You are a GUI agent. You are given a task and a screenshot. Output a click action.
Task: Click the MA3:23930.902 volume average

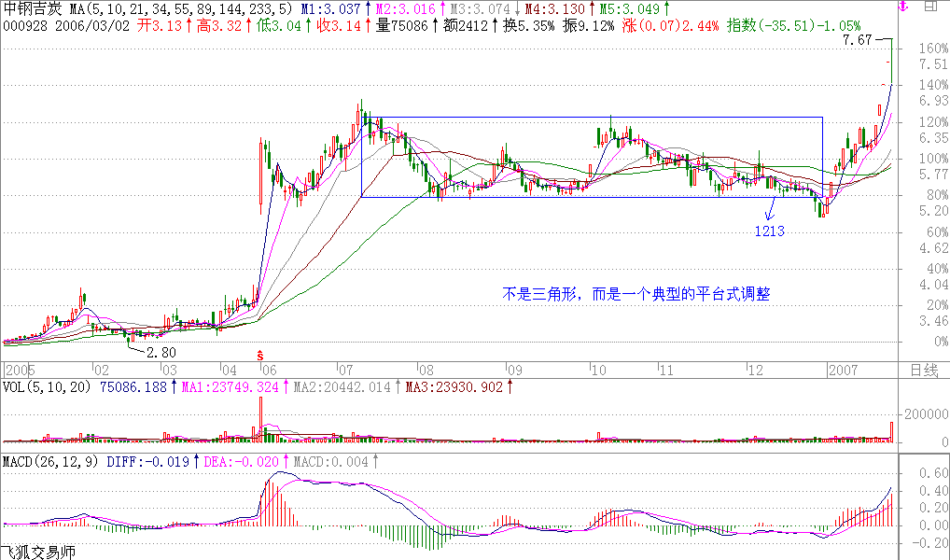454,386
